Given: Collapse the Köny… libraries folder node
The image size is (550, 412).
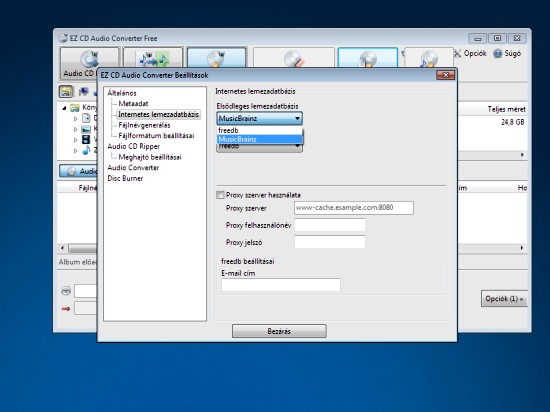Looking at the screenshot, I should pos(64,108).
